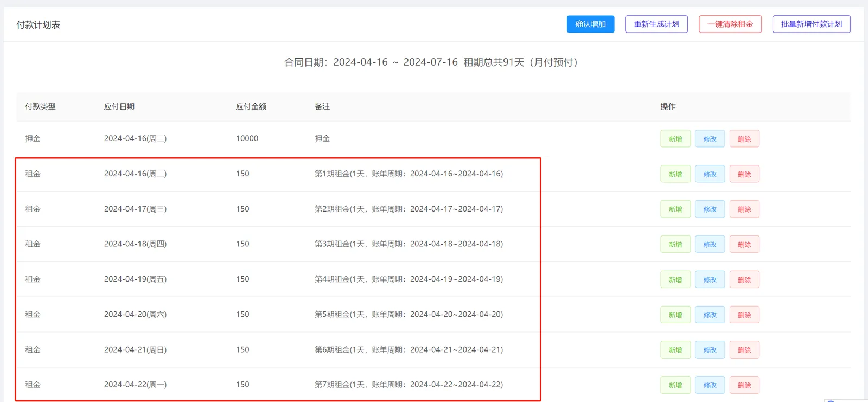Click 修改 for the 2024-04-17 rent row

pos(710,209)
